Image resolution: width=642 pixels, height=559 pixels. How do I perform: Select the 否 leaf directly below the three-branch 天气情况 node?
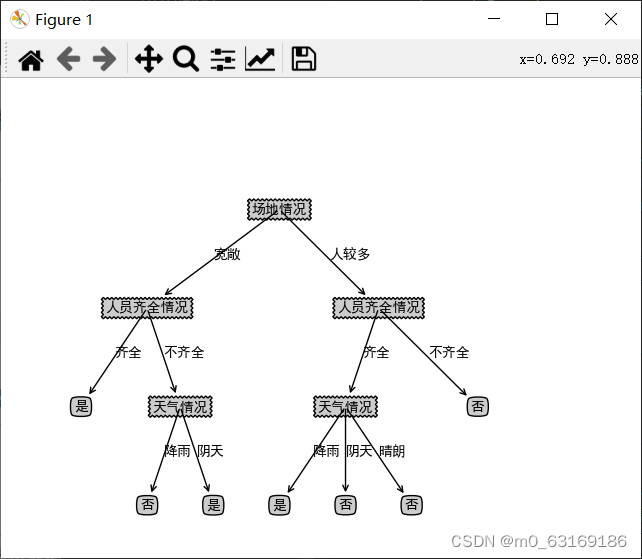346,505
